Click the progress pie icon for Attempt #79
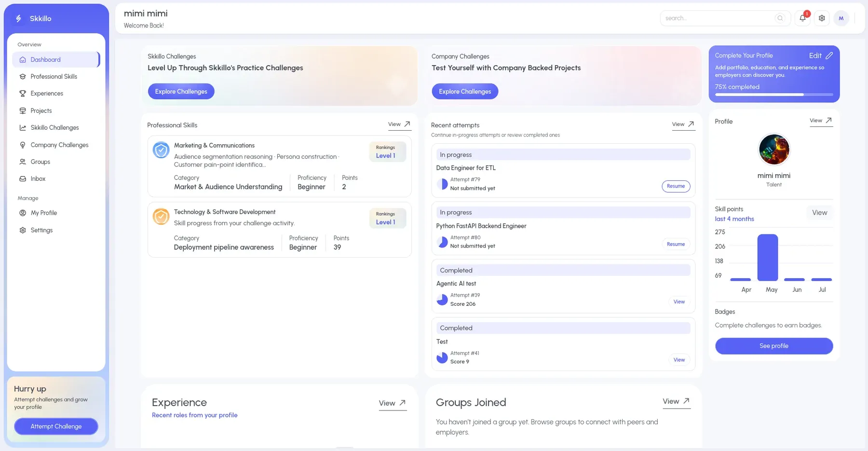 (442, 184)
